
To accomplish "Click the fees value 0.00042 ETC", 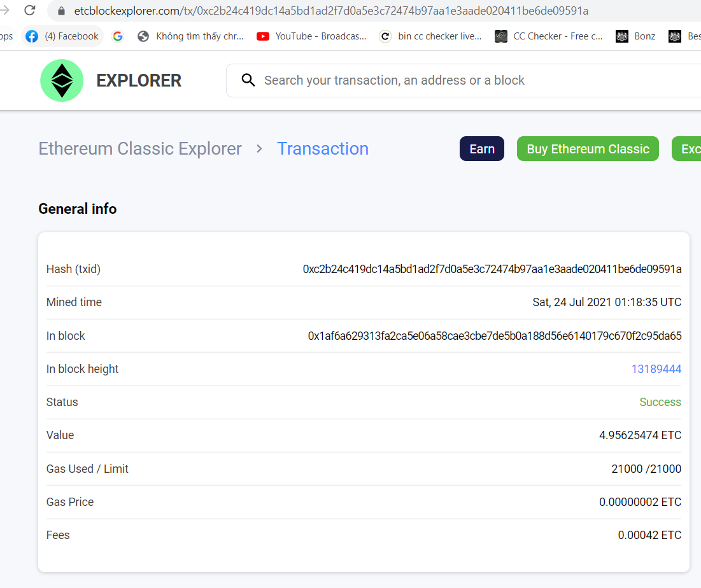I will click(x=649, y=535).
